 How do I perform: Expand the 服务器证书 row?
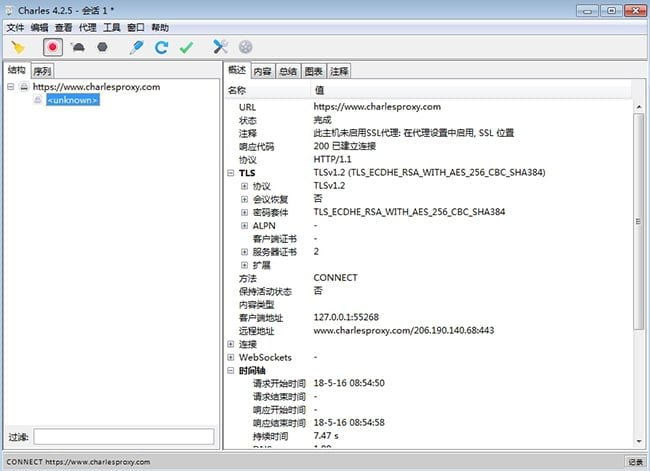pyautogui.click(x=245, y=252)
